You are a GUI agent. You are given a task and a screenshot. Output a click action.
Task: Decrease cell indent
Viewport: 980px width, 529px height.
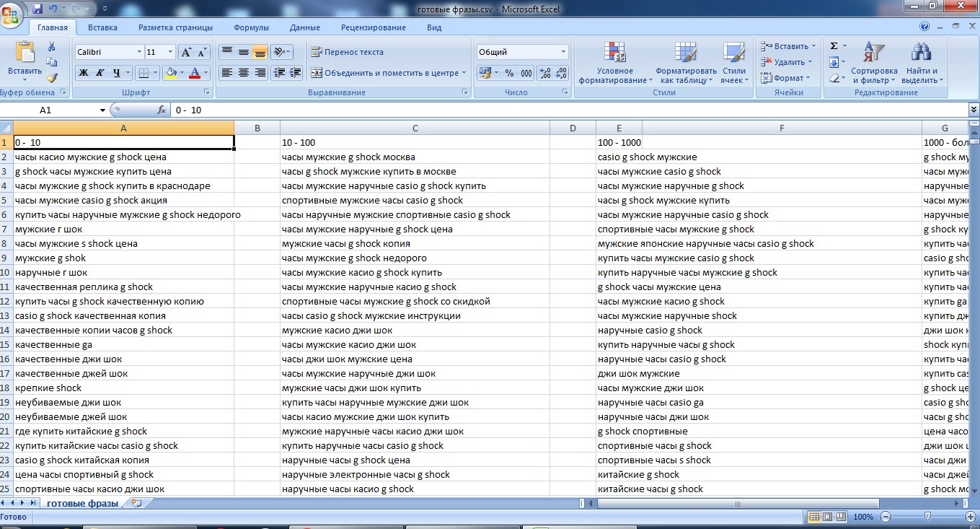(279, 73)
